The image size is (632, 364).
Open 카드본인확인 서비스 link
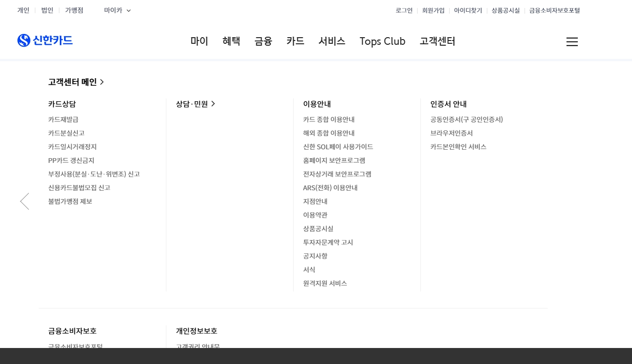pos(458,147)
